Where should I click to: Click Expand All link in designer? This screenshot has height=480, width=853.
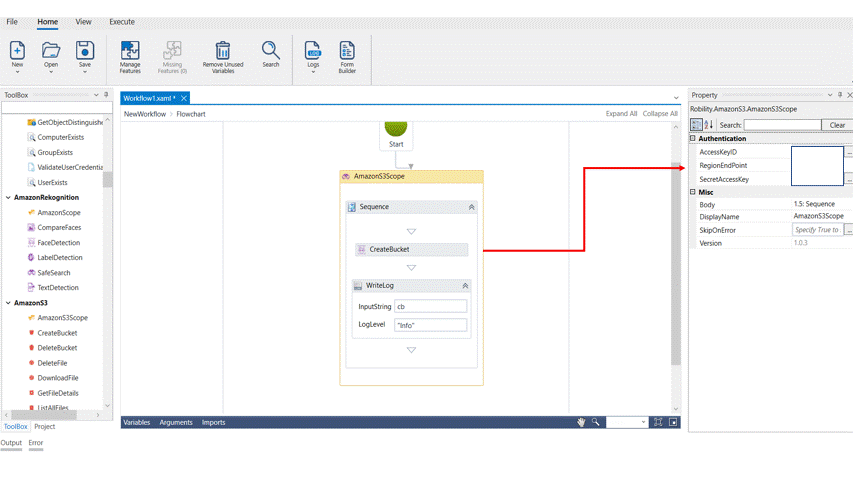click(621, 114)
